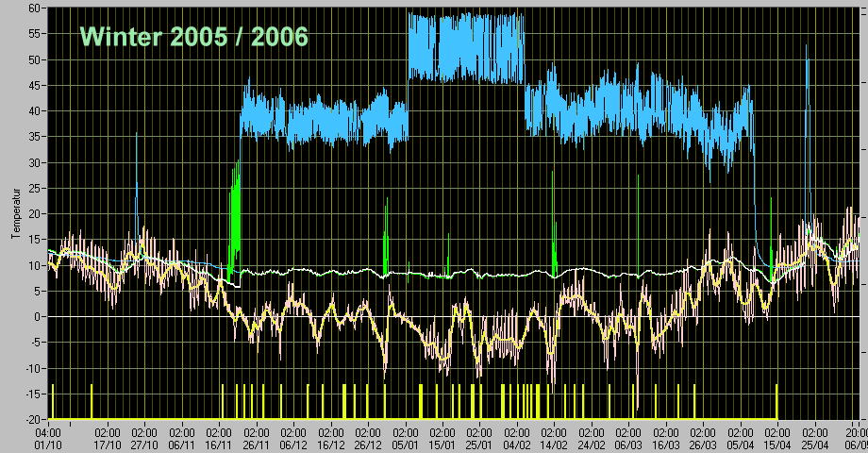Select the 25/04 date label
Image resolution: width=868 pixels, height=453 pixels.
click(x=814, y=444)
